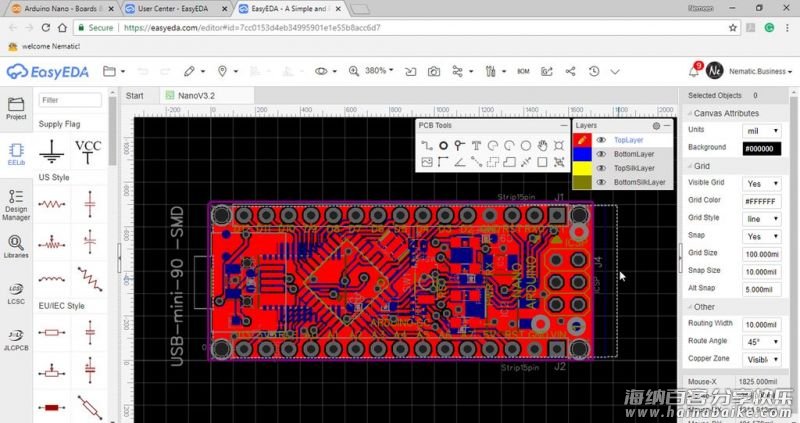This screenshot has height=423, width=800.
Task: Open the Grid Style dropdown
Action: click(x=762, y=219)
